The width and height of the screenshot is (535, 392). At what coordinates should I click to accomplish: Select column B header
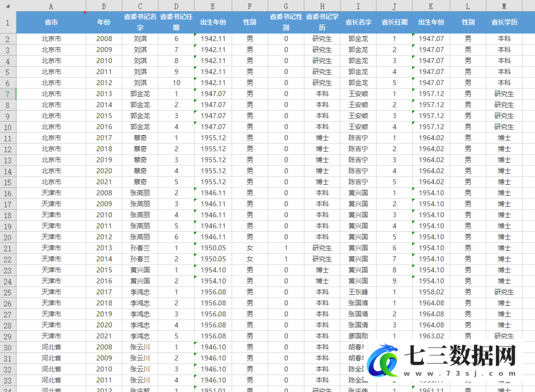pos(104,6)
